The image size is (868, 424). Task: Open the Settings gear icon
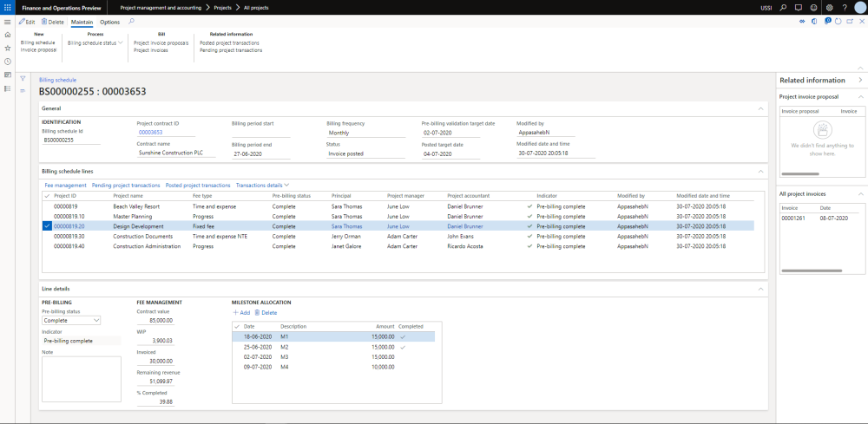point(827,7)
